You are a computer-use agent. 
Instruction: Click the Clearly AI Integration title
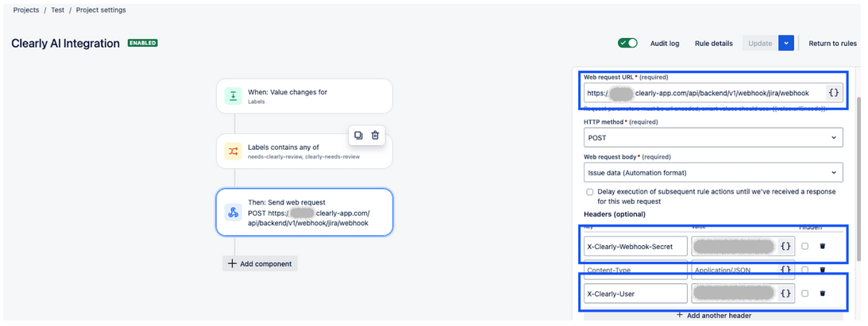(65, 44)
